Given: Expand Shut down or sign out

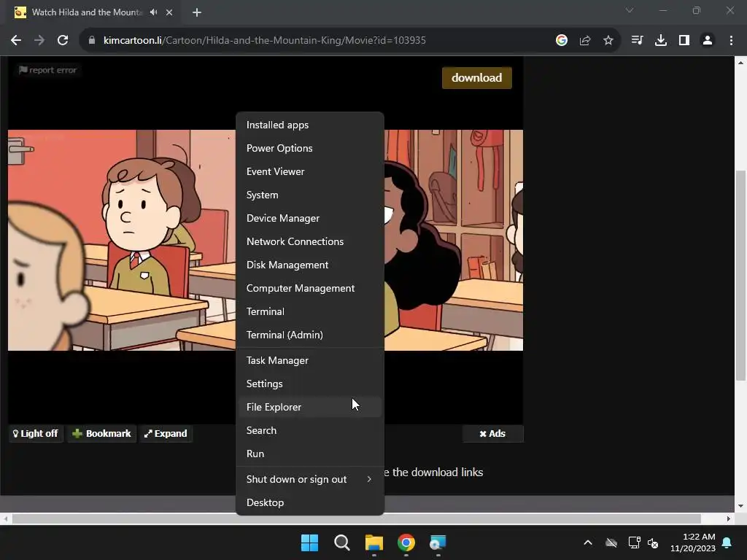Looking at the screenshot, I should pyautogui.click(x=310, y=480).
